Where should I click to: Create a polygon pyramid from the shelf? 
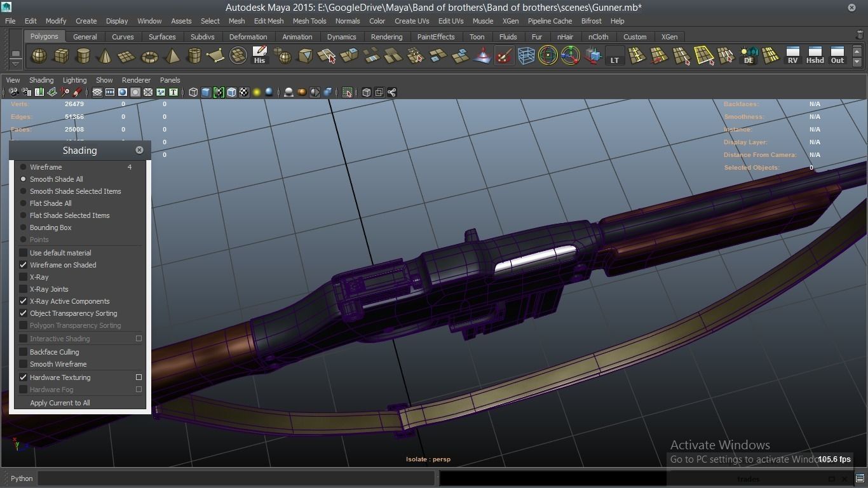point(172,56)
